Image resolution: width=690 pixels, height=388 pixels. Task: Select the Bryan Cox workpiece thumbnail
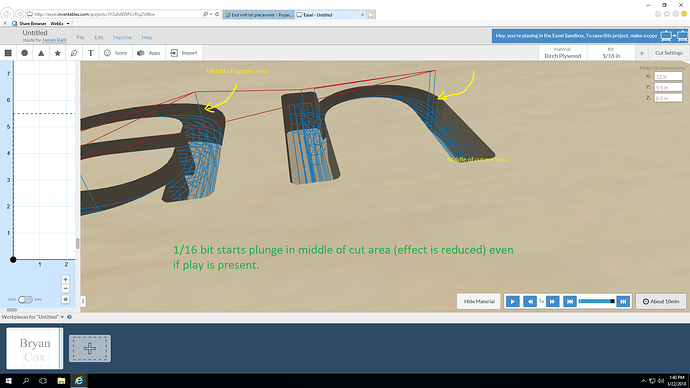(34, 348)
